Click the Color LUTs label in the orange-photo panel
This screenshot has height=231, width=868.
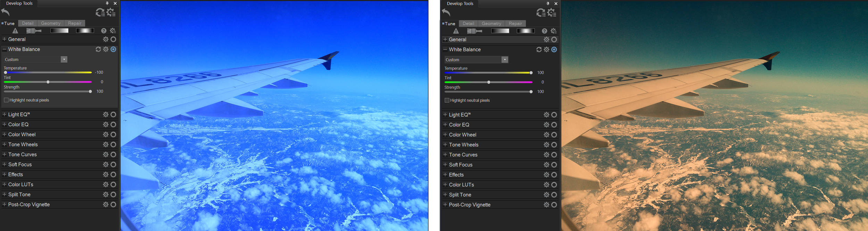click(x=461, y=185)
